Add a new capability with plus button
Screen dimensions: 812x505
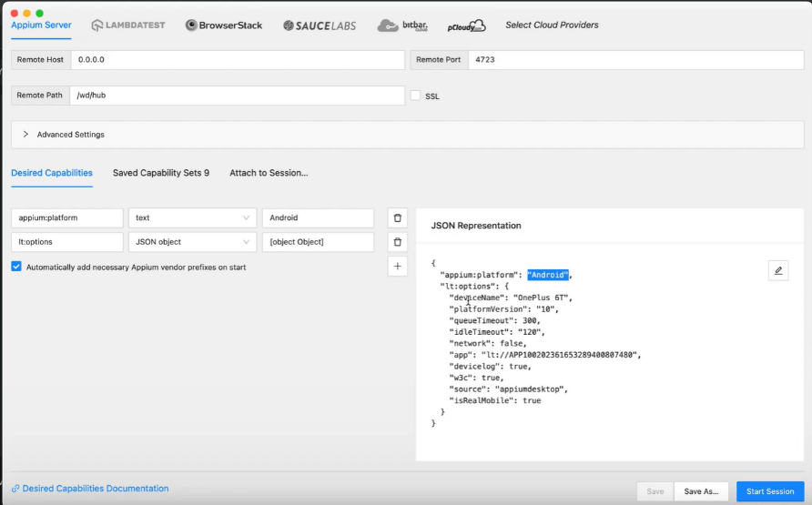pyautogui.click(x=397, y=267)
